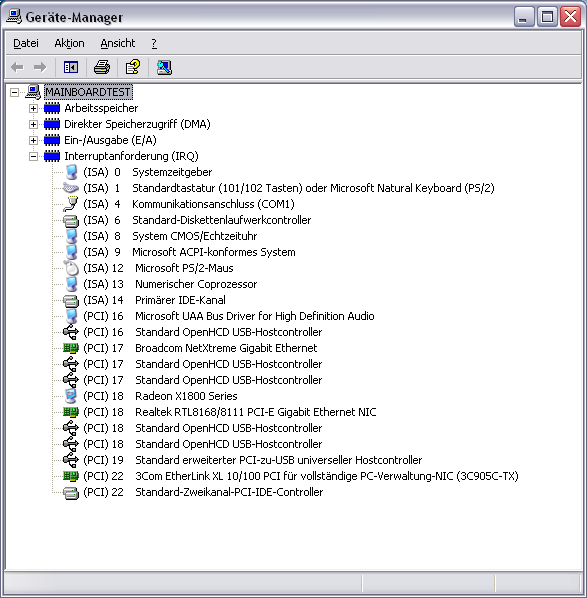The width and height of the screenshot is (587, 598).
Task: Expand the Ein-/Ausgabe (E/A) node
Action: point(34,140)
